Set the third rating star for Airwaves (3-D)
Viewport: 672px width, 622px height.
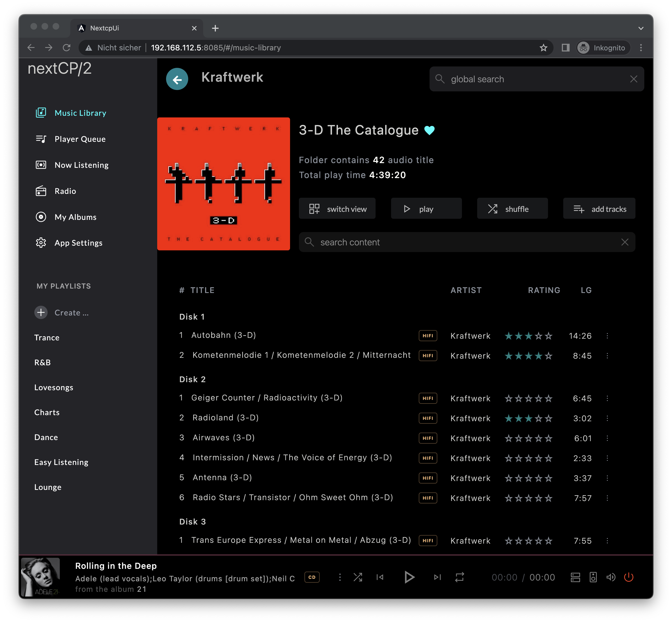point(528,438)
